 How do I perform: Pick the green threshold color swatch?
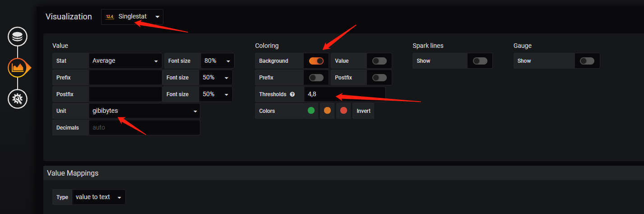pos(311,111)
